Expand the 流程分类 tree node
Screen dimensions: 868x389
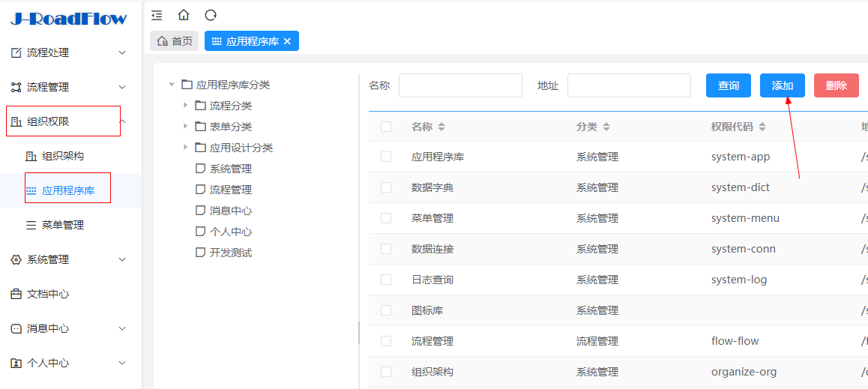click(x=186, y=106)
